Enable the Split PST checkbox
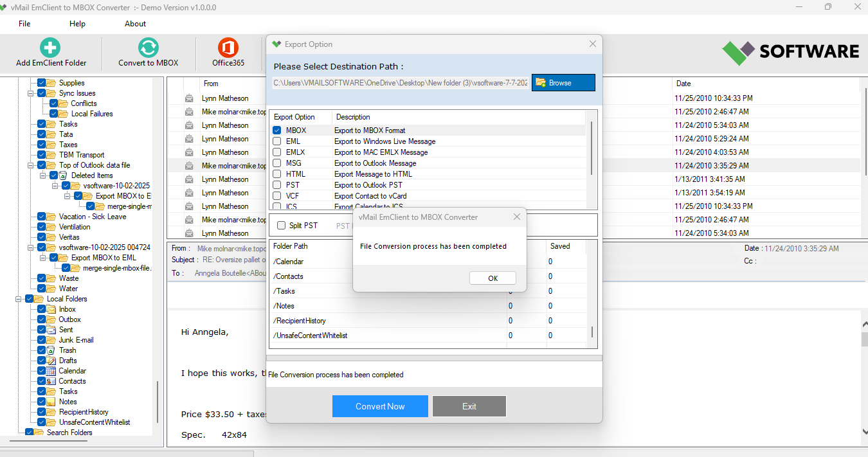The image size is (868, 457). [x=281, y=226]
